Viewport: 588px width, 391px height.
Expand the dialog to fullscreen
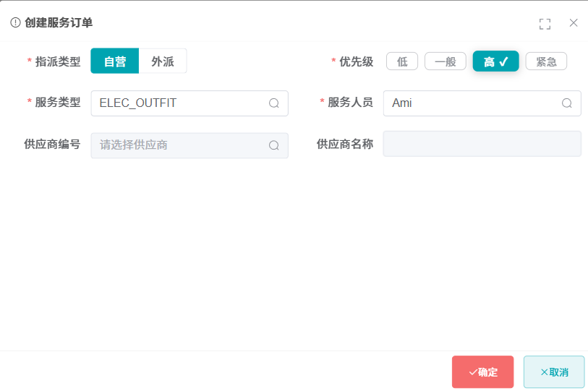545,24
